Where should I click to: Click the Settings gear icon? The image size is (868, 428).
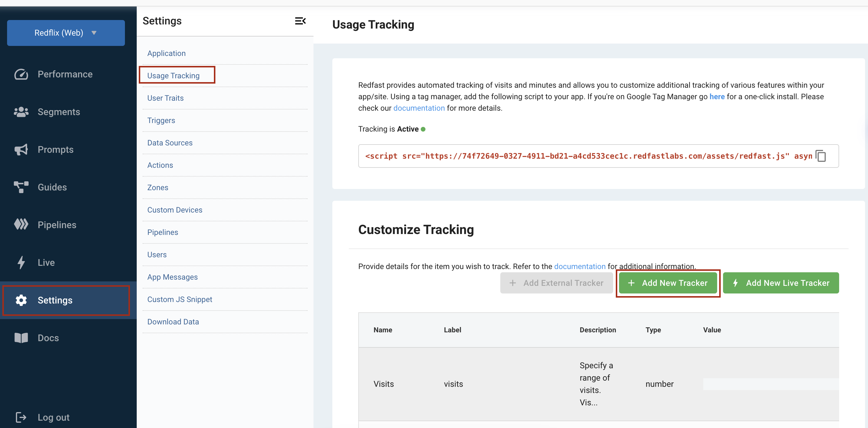[21, 300]
